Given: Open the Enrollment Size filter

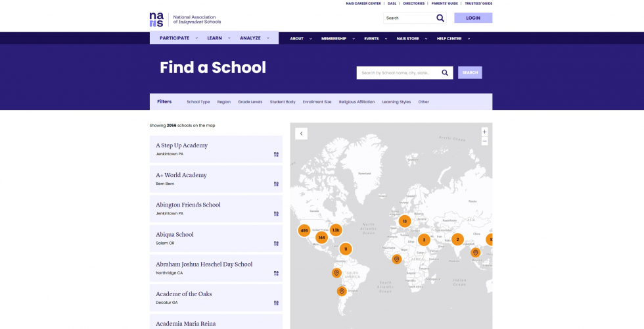Looking at the screenshot, I should tap(317, 102).
